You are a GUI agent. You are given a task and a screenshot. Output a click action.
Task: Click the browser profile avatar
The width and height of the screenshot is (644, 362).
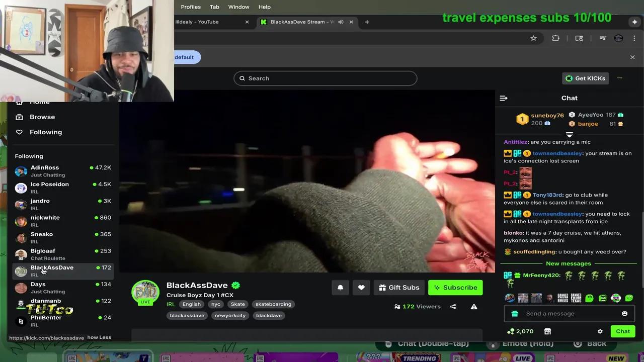tap(618, 38)
